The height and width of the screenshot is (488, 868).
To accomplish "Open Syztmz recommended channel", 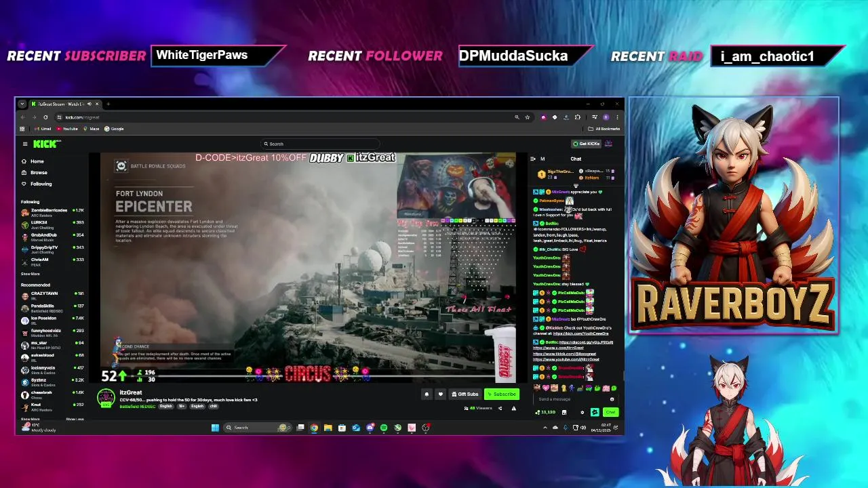I will pos(53,382).
